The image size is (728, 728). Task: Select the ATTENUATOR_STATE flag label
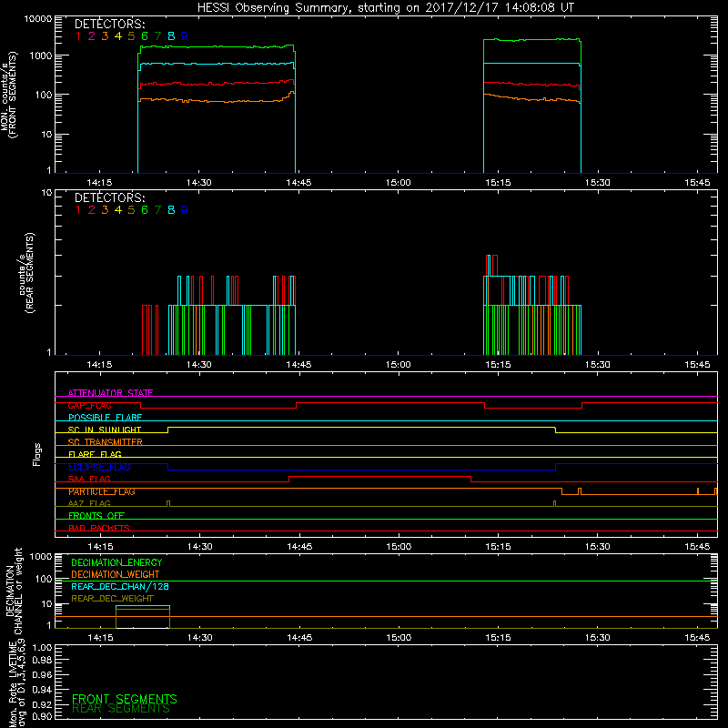(x=110, y=393)
